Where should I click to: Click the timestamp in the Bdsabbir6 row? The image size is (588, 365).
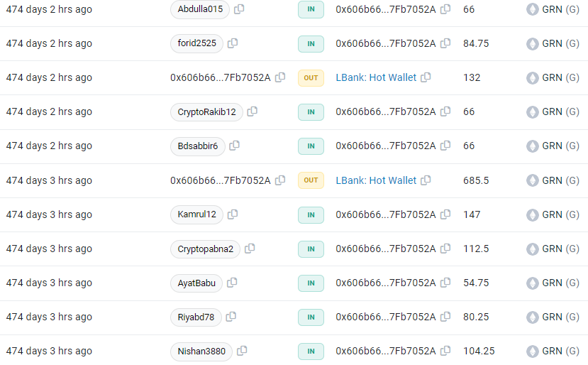pos(49,146)
